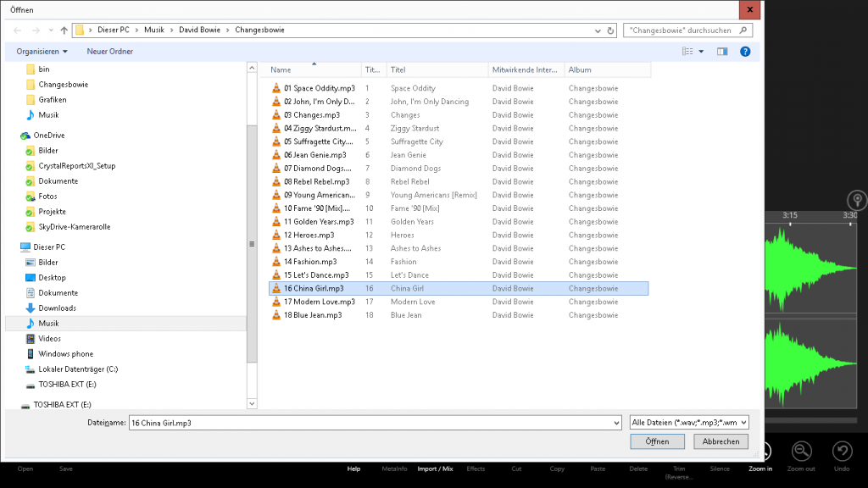The image size is (868, 488).
Task: Paste audio with the Paste icon
Action: pyautogui.click(x=598, y=469)
